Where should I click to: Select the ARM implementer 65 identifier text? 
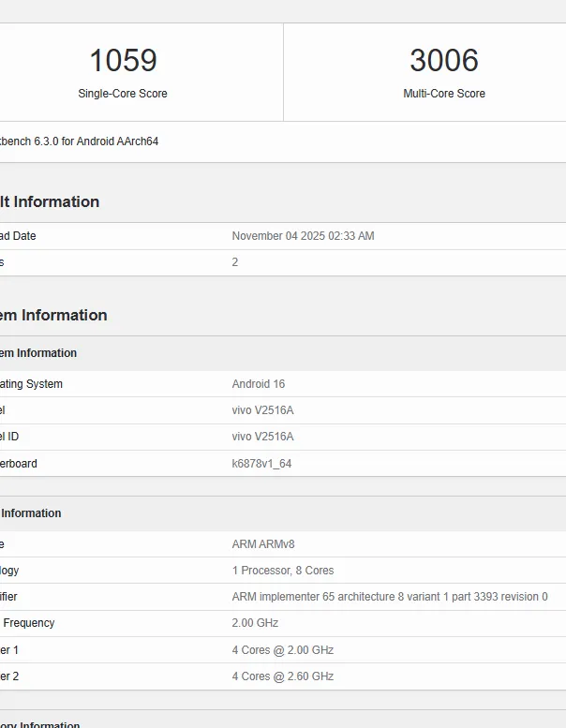pos(390,597)
